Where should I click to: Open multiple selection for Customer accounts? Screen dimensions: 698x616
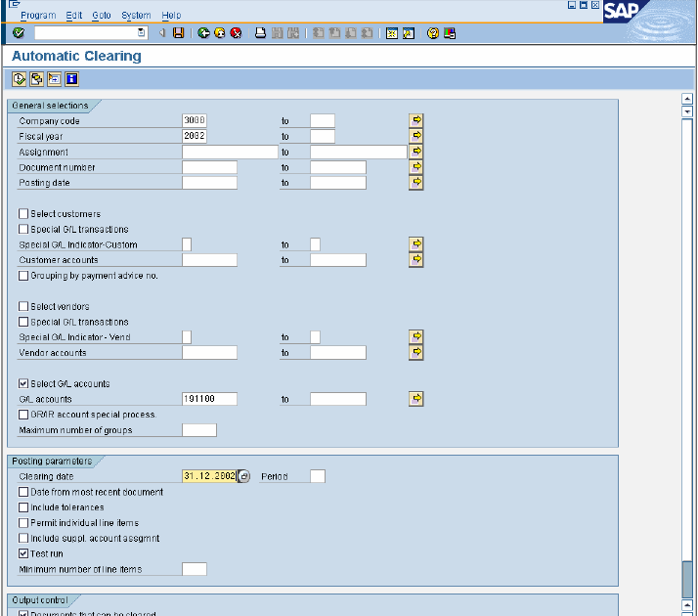[416, 259]
